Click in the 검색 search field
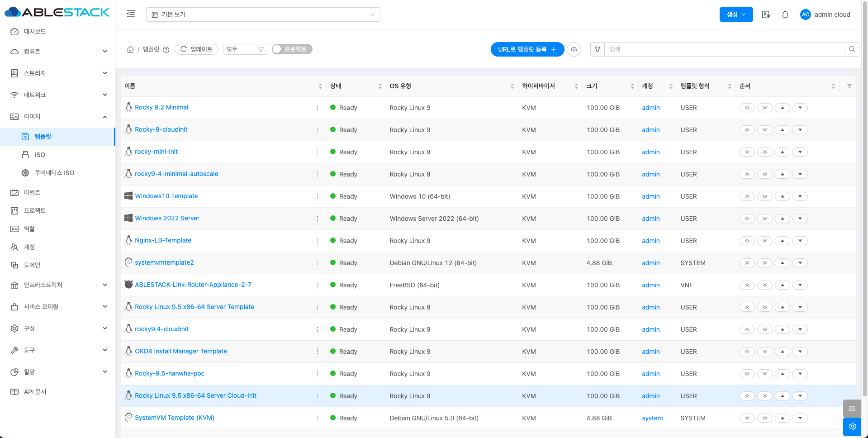Screen dimensions: 868x438 click(724, 49)
